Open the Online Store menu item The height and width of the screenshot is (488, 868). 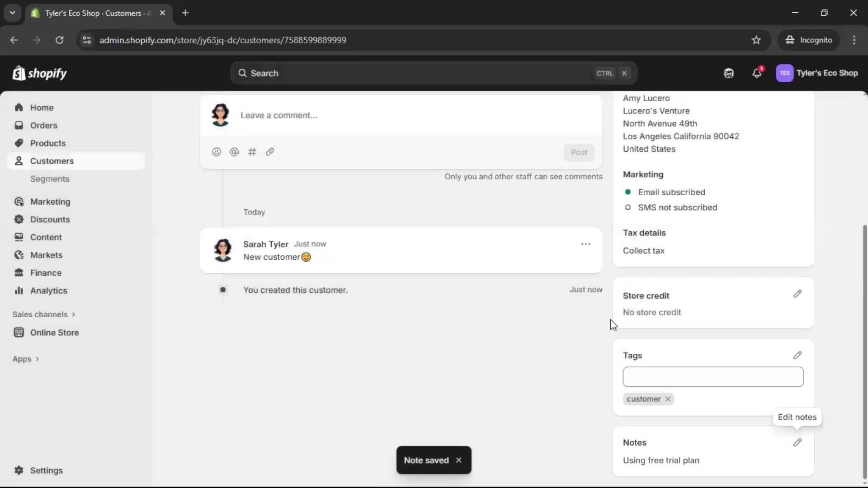53,333
